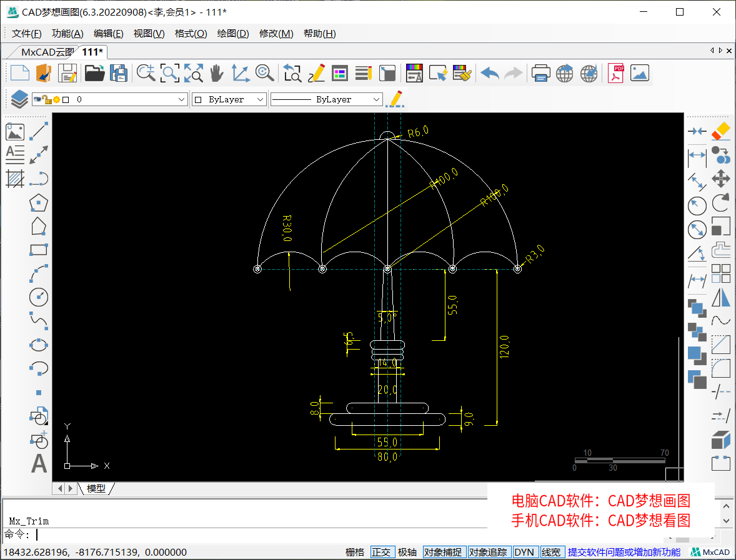The width and height of the screenshot is (736, 560).
Task: Expand the layer 0 dropdown
Action: [182, 99]
